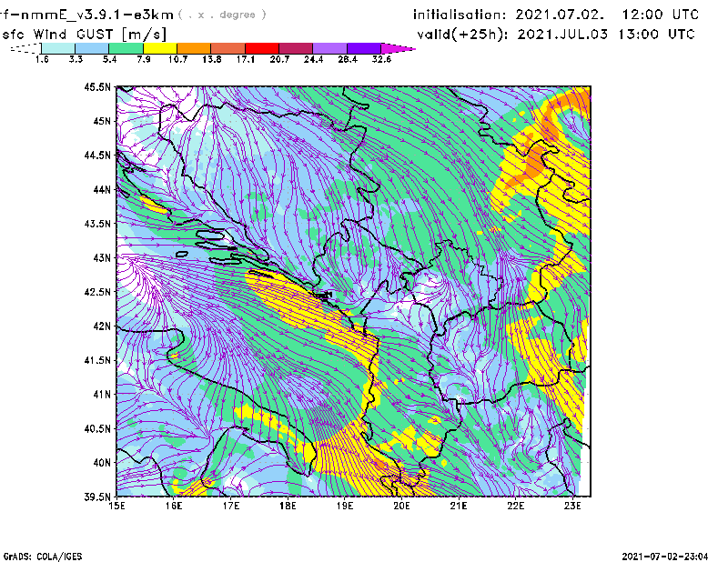
Task: Click the 42.5N latitude label
Action: [x=97, y=292]
